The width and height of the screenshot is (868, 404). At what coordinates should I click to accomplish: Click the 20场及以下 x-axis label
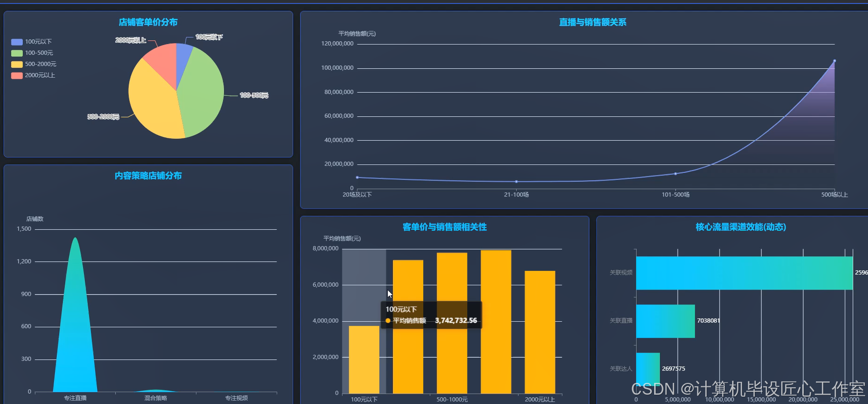[x=357, y=195]
